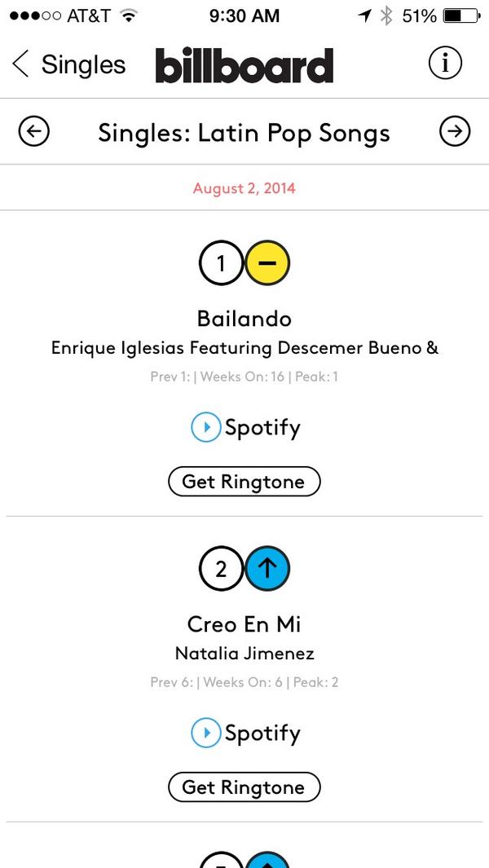Tap rank 1 position circle

pos(221,263)
